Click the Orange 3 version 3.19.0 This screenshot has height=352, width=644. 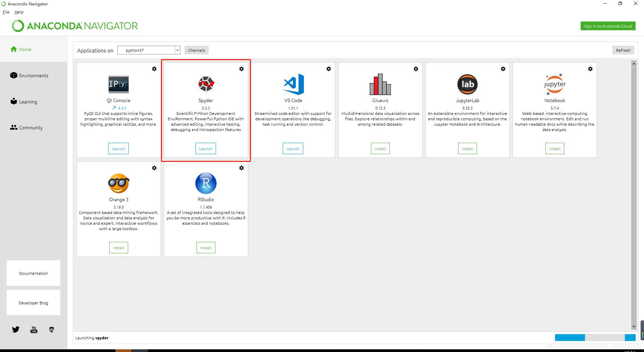pos(119,207)
